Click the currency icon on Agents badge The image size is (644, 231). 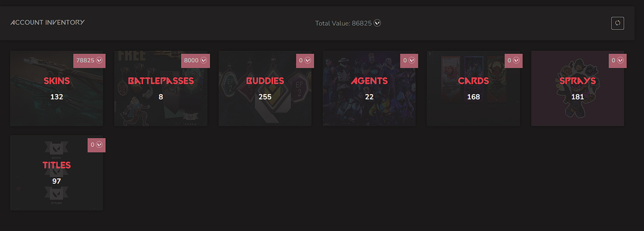(412, 60)
